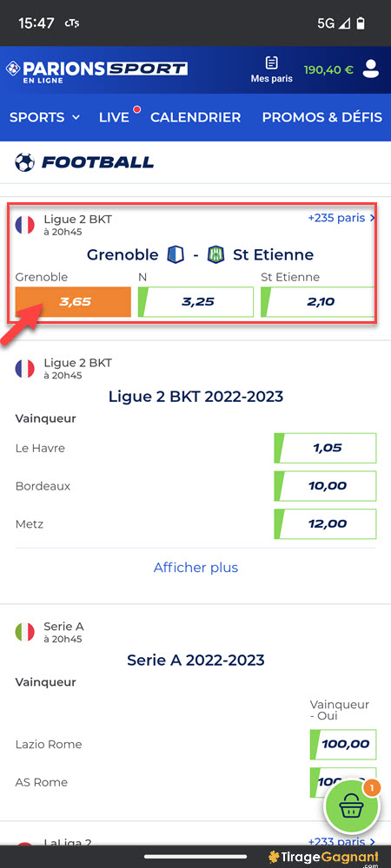Image resolution: width=391 pixels, height=868 pixels.
Task: Open the CALENDRIER tab
Action: click(195, 117)
